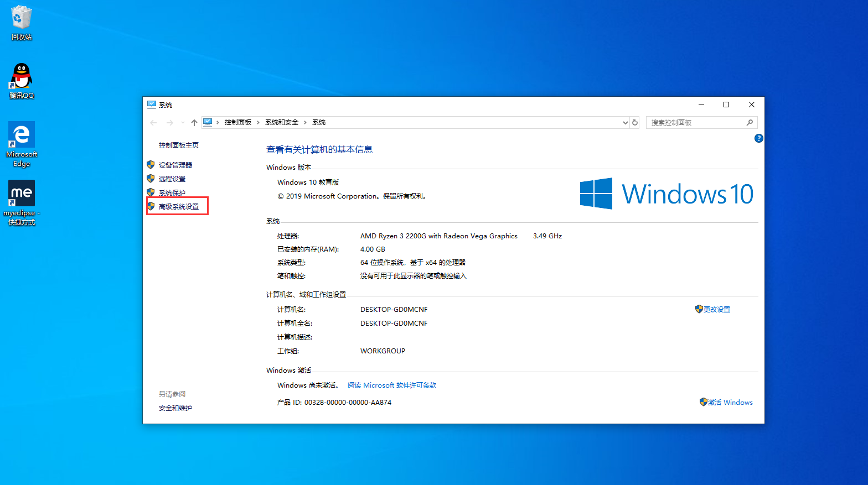The width and height of the screenshot is (868, 485).
Task: Open the 腾讯QQ desktop shortcut
Action: [x=22, y=81]
